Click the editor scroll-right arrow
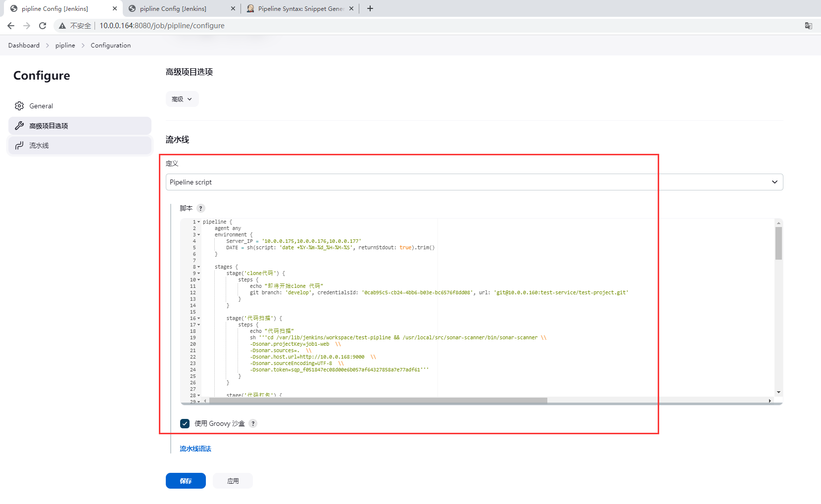This screenshot has width=821, height=504. 770,401
